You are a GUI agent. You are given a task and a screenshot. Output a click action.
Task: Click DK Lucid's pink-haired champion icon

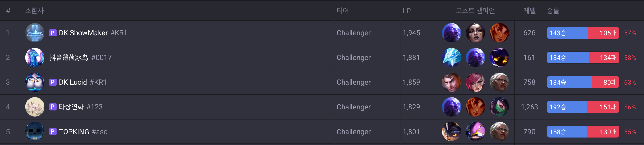click(475, 82)
